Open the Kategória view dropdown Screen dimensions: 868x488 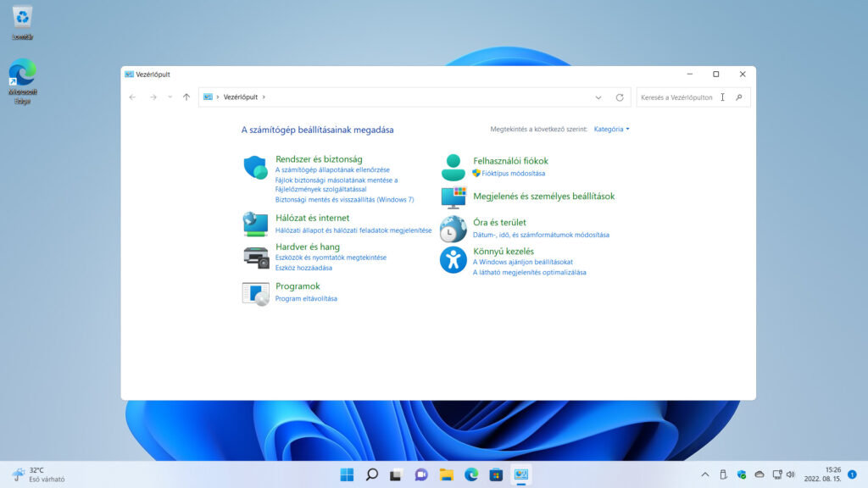click(611, 129)
